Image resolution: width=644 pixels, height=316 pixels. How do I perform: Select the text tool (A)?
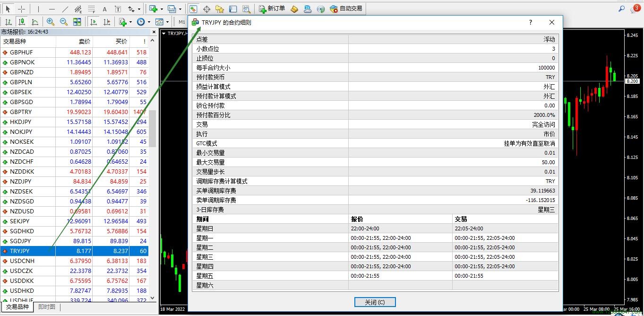(x=104, y=9)
